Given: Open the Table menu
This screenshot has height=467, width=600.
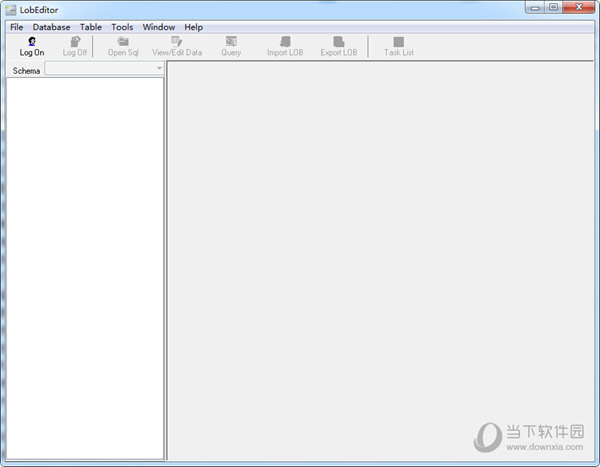Looking at the screenshot, I should [x=91, y=27].
